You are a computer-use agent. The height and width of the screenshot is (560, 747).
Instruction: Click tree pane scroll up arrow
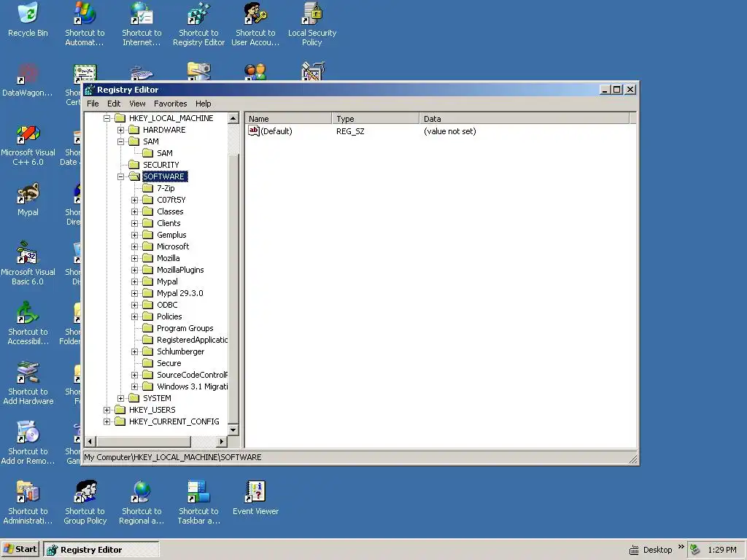[233, 118]
